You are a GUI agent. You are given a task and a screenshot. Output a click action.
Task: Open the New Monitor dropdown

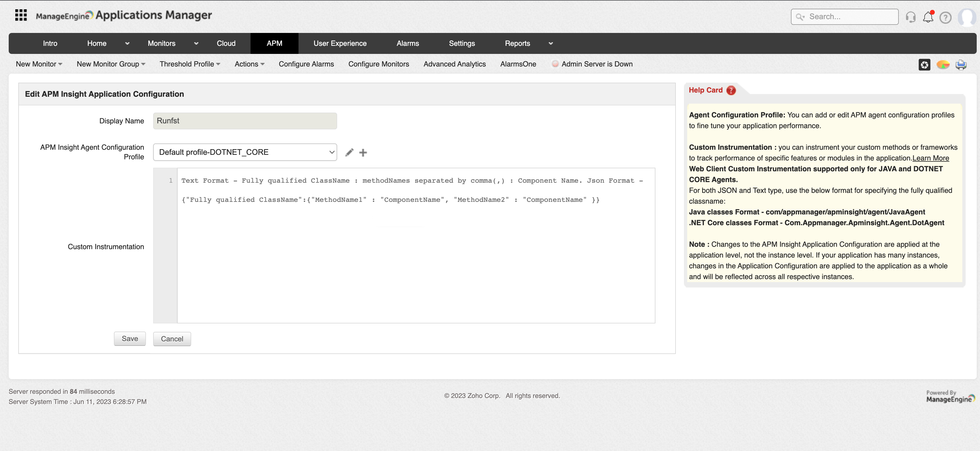pos(39,64)
